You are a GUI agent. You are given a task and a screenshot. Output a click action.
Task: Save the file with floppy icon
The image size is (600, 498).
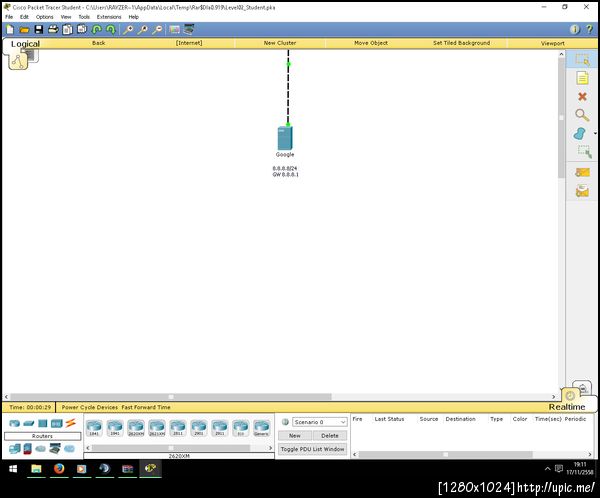(x=39, y=29)
